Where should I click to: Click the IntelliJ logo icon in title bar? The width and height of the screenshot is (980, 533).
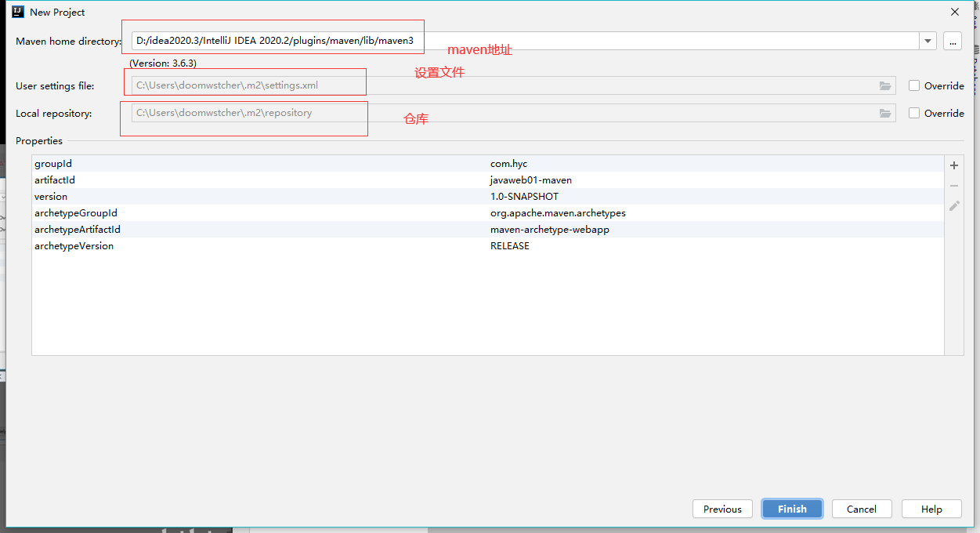click(17, 12)
